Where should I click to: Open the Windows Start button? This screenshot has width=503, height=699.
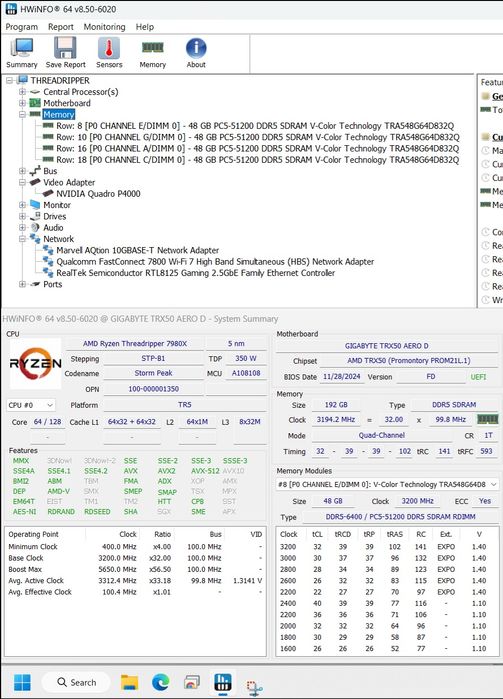(x=22, y=682)
